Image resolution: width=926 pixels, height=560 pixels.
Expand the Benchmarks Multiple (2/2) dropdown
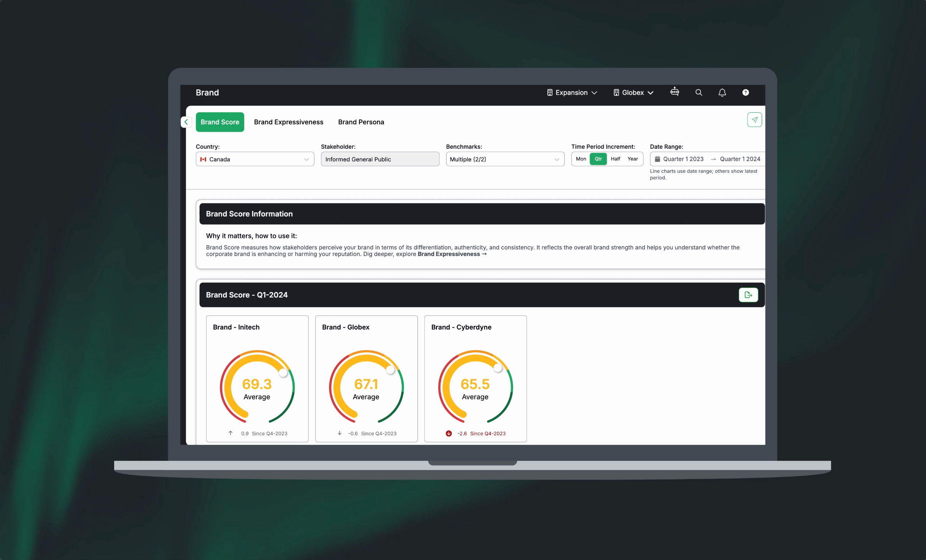(505, 159)
